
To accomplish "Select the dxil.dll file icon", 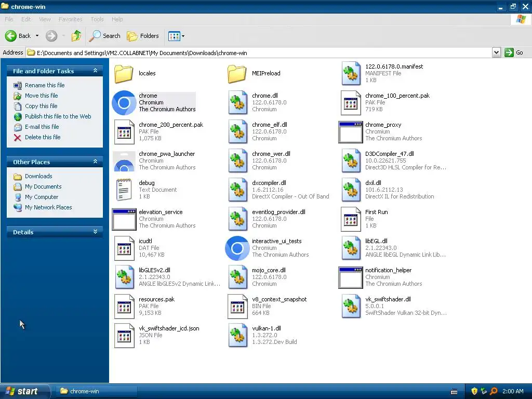I will [351, 190].
